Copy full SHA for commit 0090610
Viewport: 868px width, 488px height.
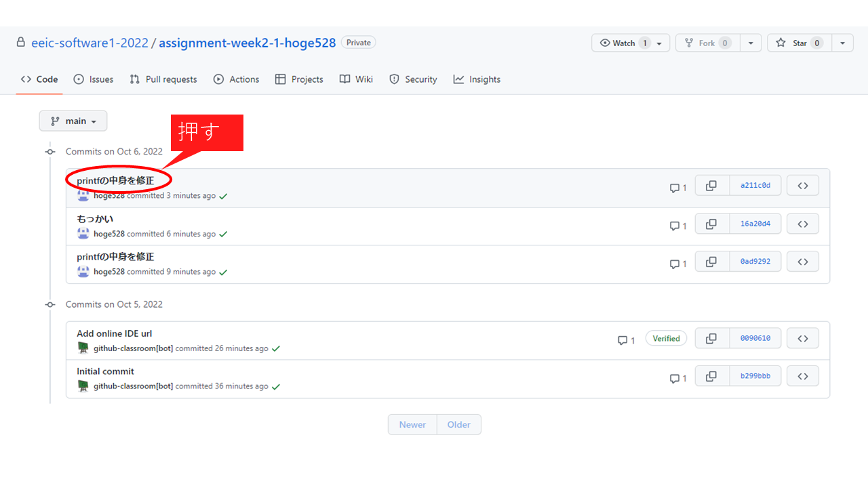pos(711,338)
